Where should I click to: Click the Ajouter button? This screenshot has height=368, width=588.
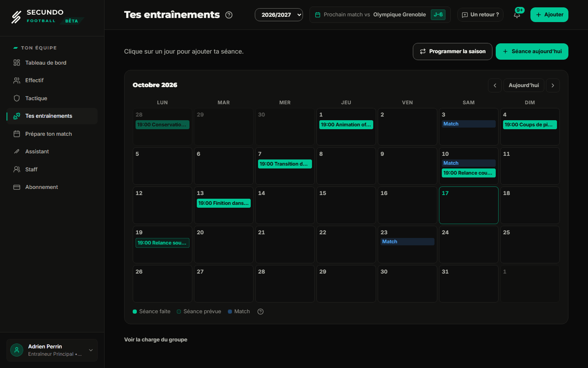(549, 15)
